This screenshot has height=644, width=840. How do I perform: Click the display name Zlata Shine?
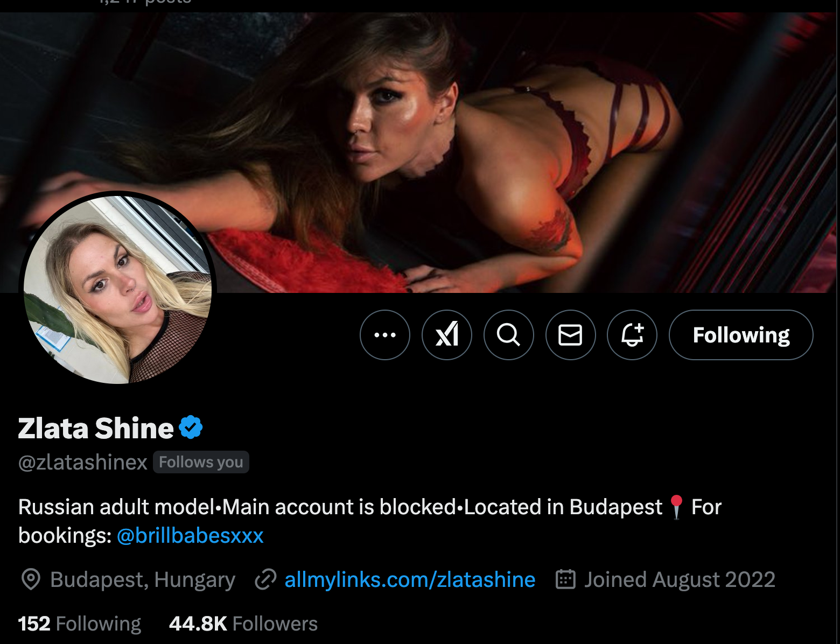[x=96, y=428]
